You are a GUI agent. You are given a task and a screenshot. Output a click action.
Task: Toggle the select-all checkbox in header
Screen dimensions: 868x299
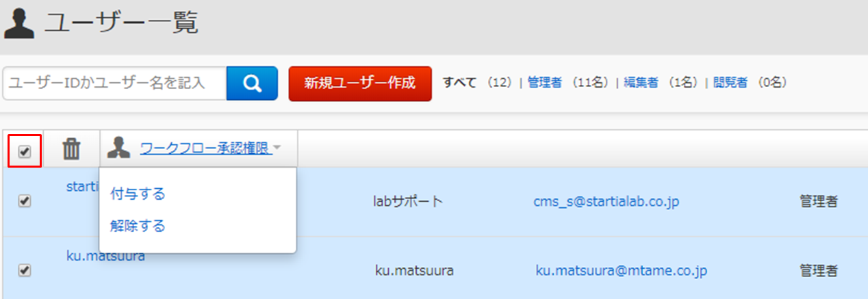(x=24, y=151)
